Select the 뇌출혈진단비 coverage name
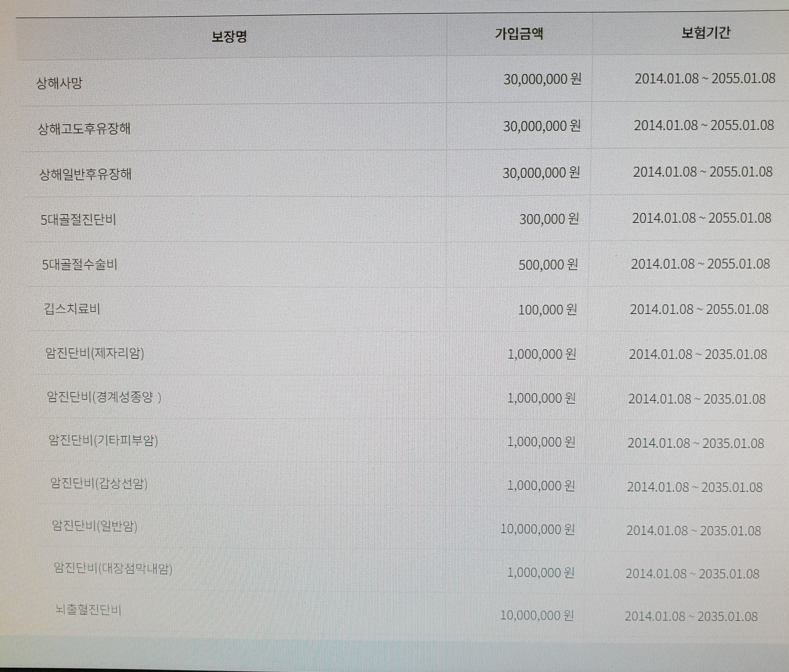The height and width of the screenshot is (672, 789). (88, 610)
